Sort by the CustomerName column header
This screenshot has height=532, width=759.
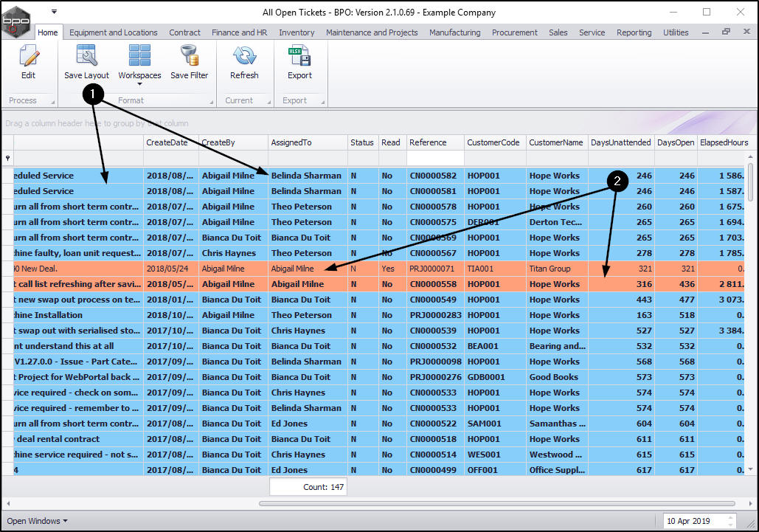(x=557, y=142)
